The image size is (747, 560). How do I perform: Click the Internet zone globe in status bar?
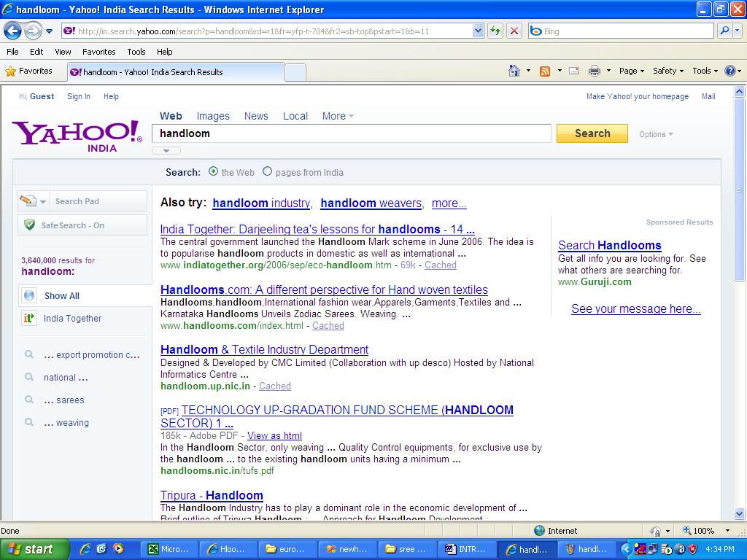[x=539, y=531]
